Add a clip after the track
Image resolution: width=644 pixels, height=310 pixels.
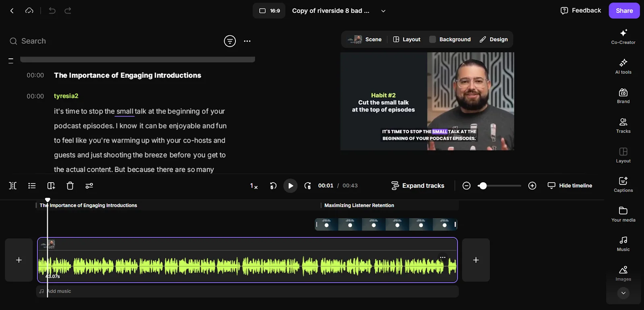point(476,260)
